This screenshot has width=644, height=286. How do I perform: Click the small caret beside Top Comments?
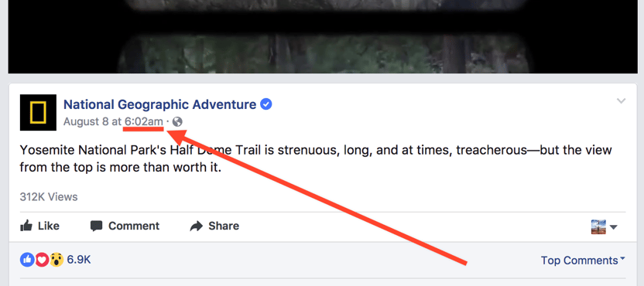(x=622, y=258)
